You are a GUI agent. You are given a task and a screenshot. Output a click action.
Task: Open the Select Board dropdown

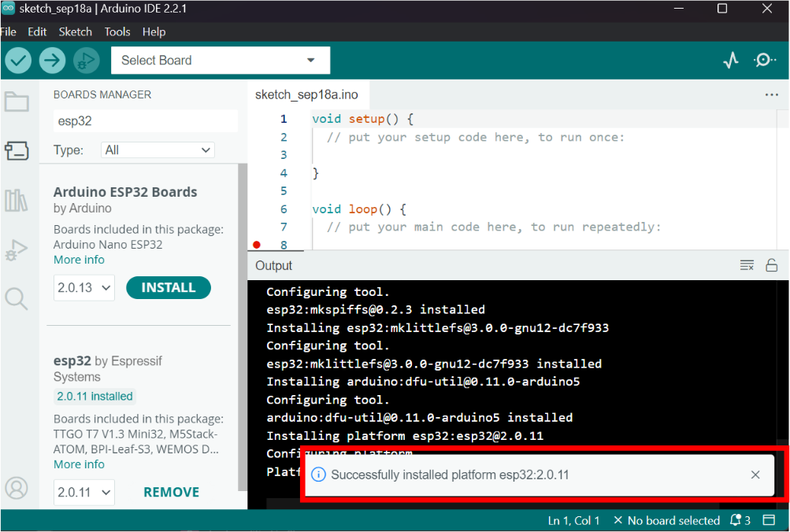pyautogui.click(x=221, y=61)
